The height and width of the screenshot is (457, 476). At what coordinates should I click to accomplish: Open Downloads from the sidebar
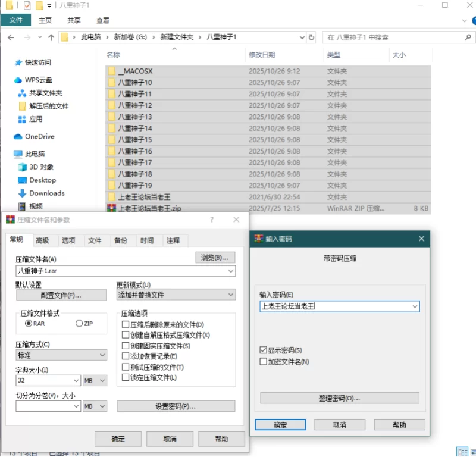[x=44, y=193]
